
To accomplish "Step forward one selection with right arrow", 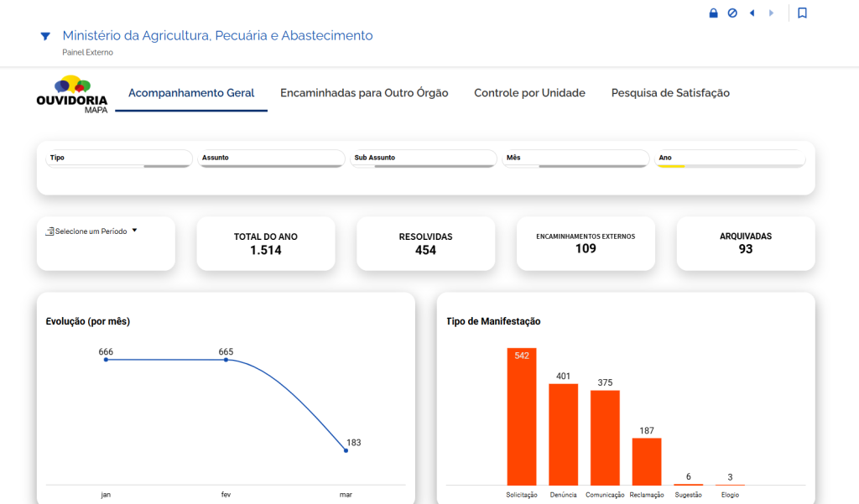I will (771, 13).
